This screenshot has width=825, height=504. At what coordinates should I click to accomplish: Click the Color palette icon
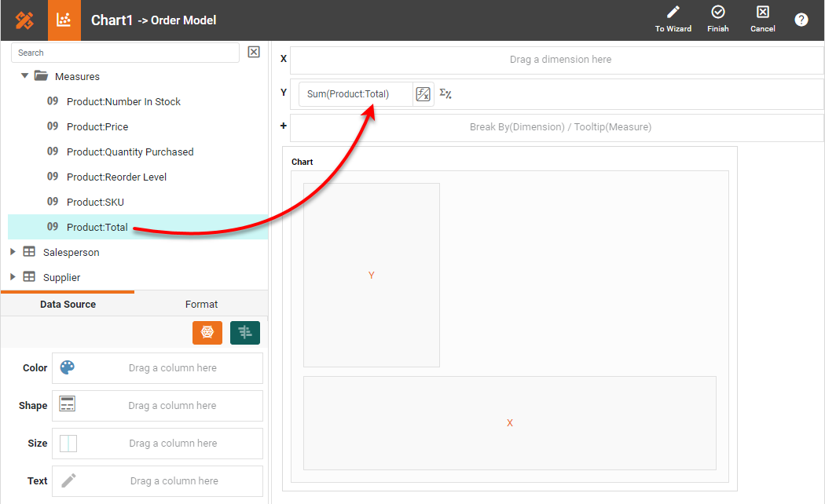coord(67,367)
